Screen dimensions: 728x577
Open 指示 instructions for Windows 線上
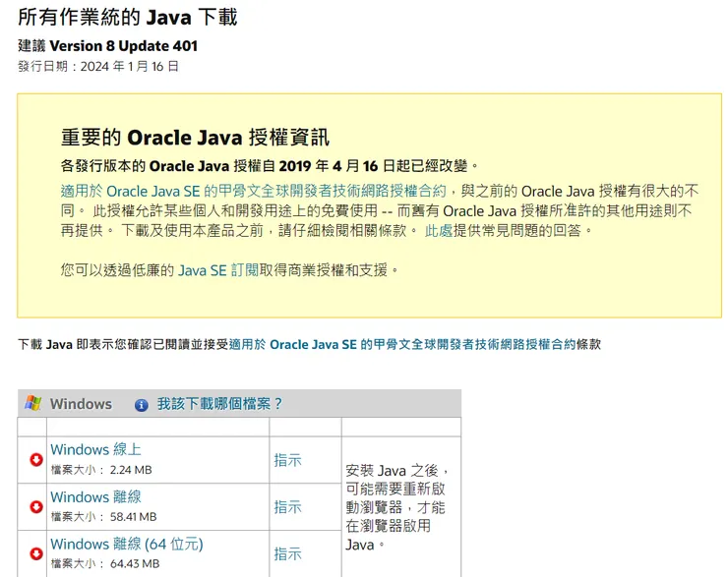287,460
